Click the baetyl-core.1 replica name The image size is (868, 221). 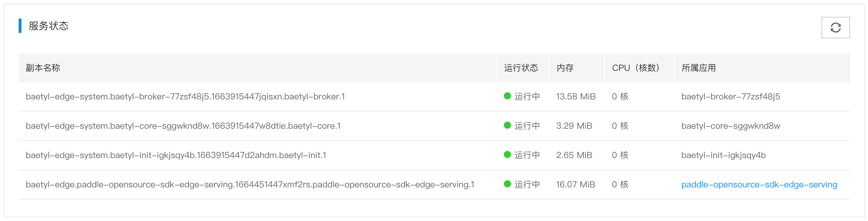(x=183, y=126)
